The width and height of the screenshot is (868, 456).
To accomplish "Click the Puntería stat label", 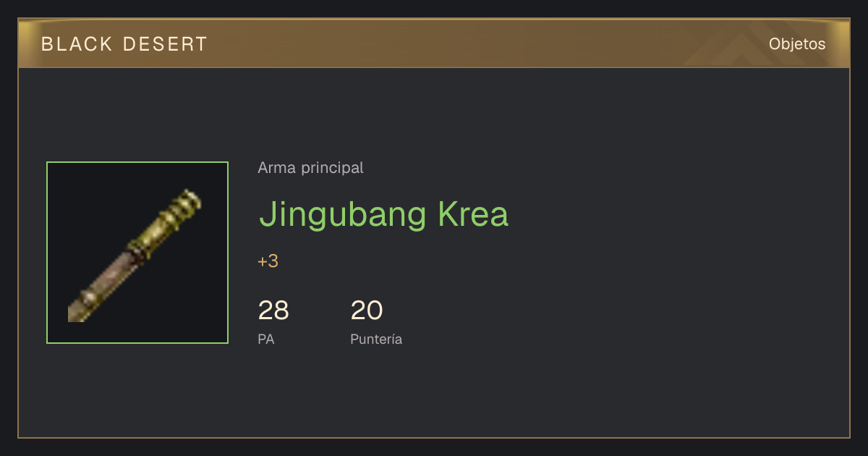I will [376, 339].
